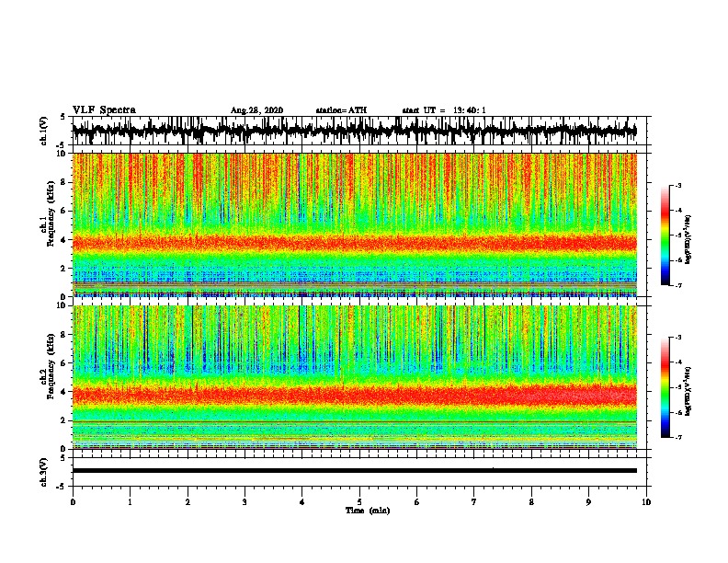The height and width of the screenshot is (563, 728).
Task: Click the "ch.3(V)" axis label
Action: (x=44, y=472)
